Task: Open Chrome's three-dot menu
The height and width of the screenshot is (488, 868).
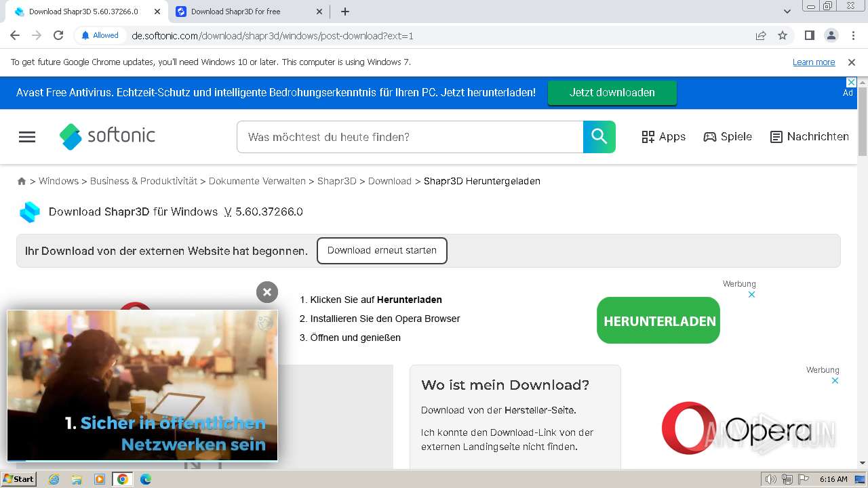Action: [x=852, y=35]
